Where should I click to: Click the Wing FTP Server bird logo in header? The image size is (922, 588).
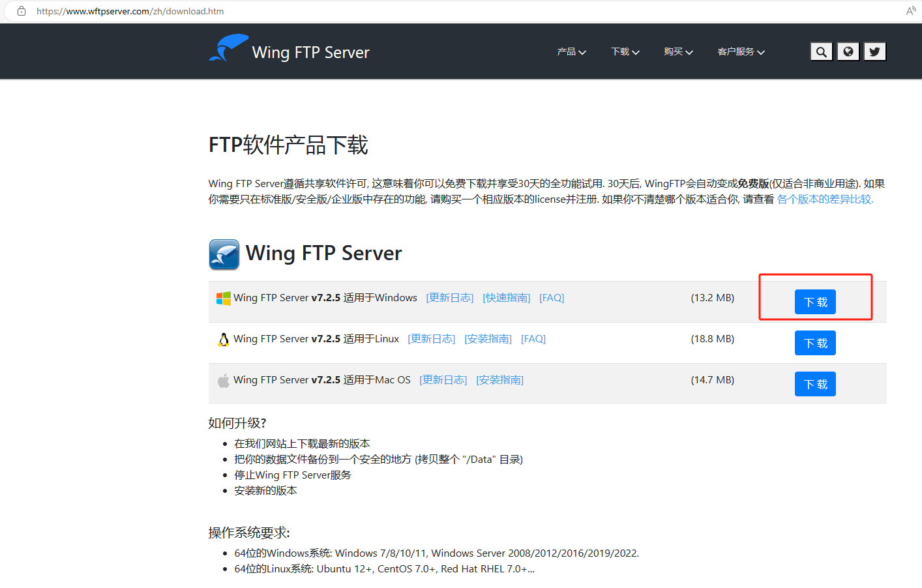(228, 48)
